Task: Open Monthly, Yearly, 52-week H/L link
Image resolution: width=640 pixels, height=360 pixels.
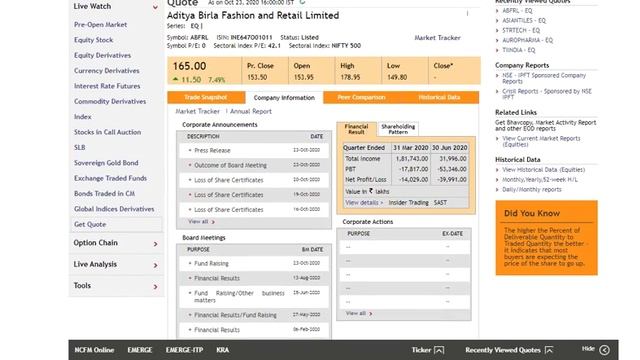Action: click(540, 180)
